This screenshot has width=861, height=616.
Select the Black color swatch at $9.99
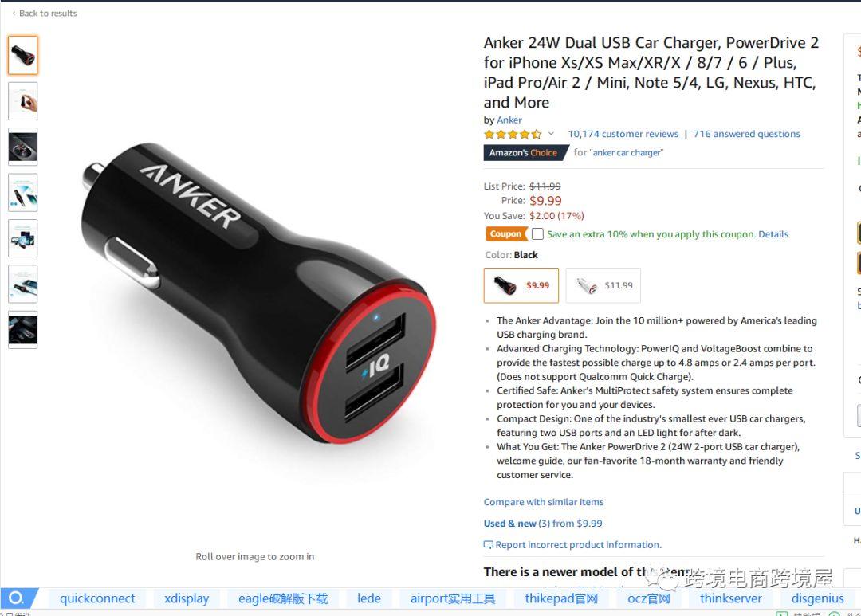[521, 285]
